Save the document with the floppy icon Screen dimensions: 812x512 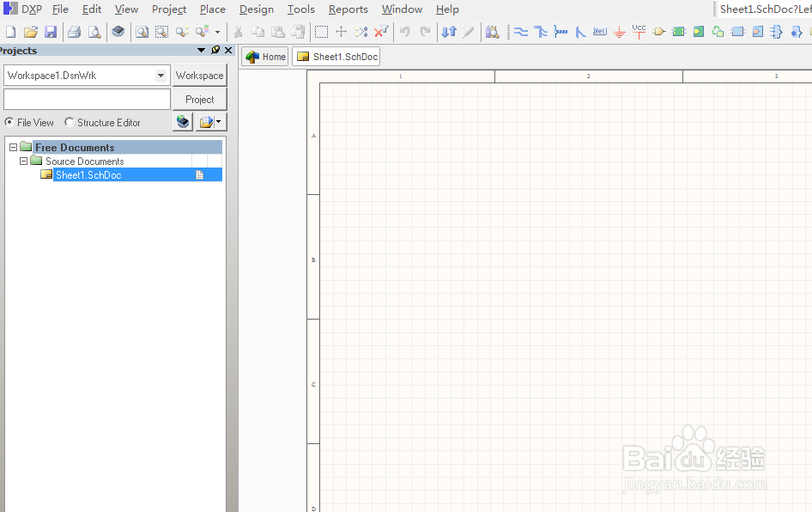pos(51,32)
